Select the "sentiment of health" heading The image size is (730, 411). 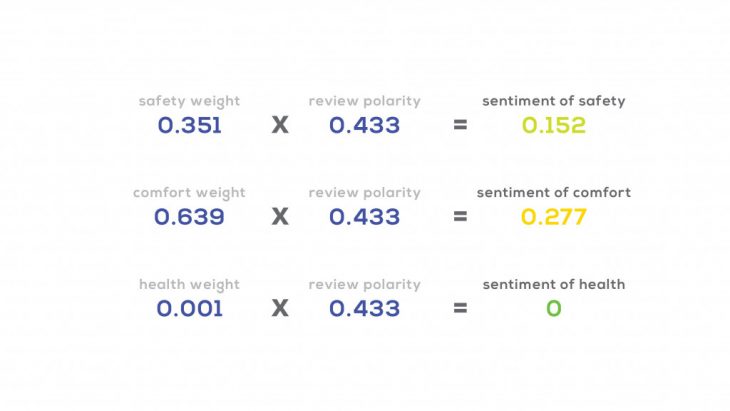554,285
